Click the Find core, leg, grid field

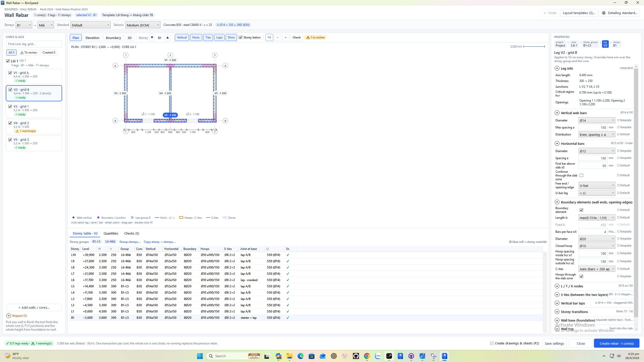point(34,44)
